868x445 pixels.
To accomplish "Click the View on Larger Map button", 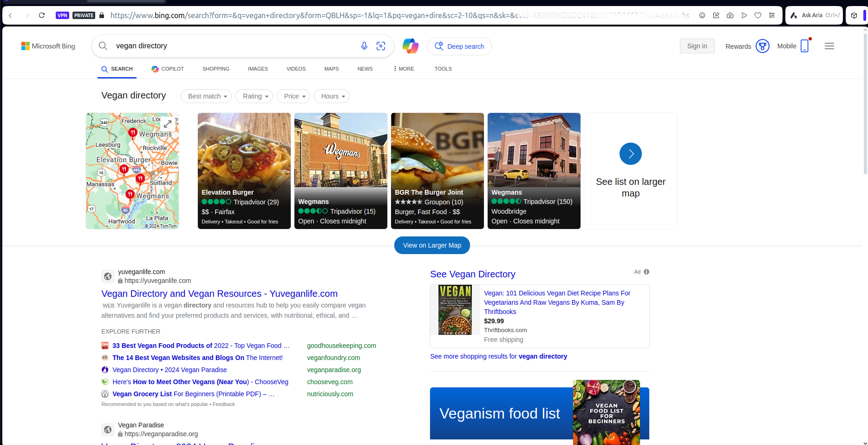I will (432, 245).
